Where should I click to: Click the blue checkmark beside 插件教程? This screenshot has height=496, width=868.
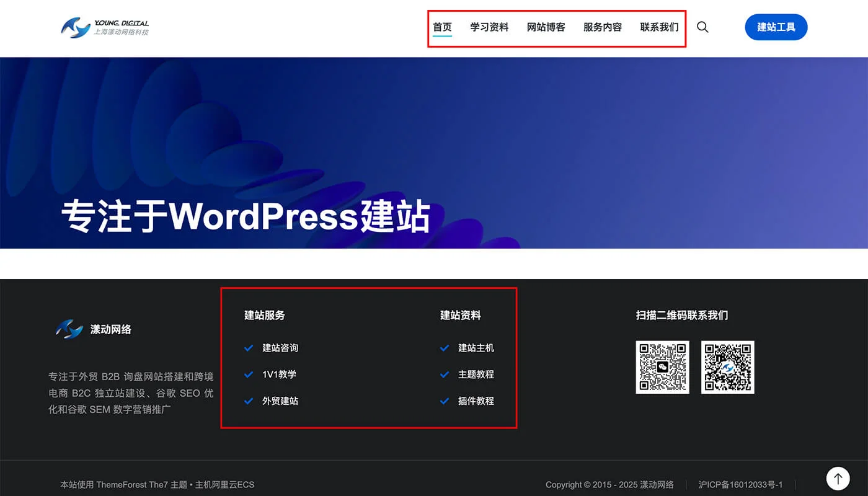pyautogui.click(x=445, y=401)
